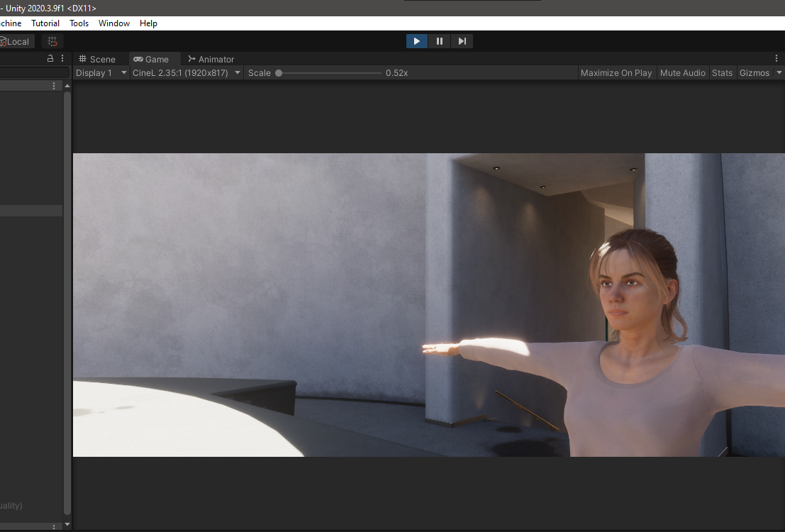Image resolution: width=785 pixels, height=532 pixels.
Task: Switch to the Scene tab
Action: tap(97, 60)
